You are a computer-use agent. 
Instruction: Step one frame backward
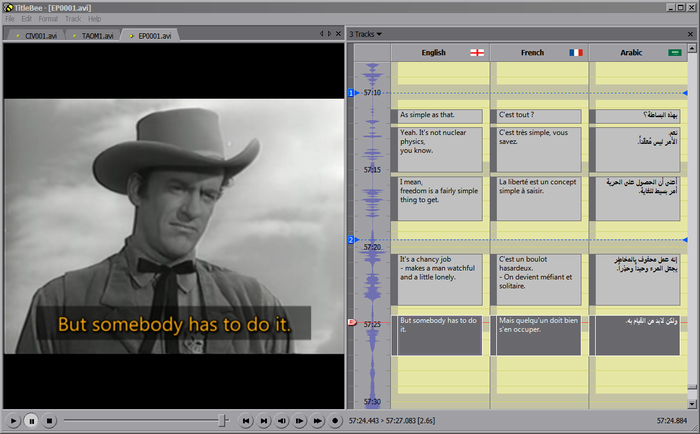282,421
